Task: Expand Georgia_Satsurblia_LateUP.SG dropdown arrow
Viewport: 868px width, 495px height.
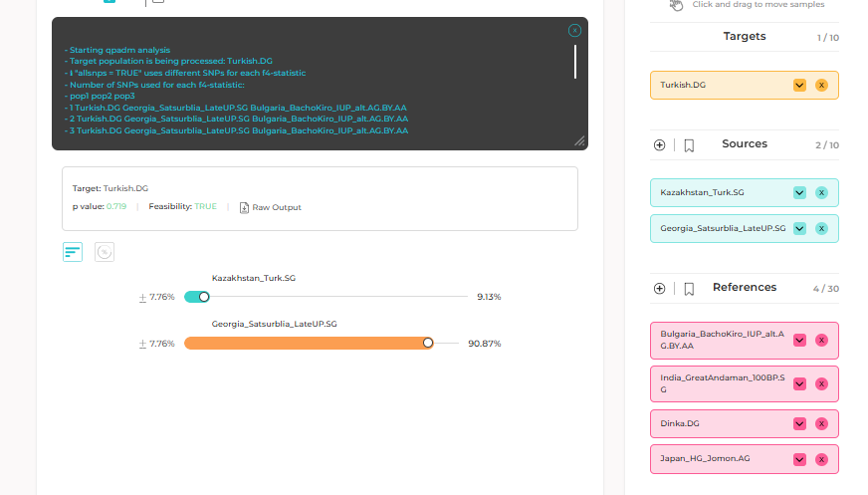Action: click(x=799, y=229)
